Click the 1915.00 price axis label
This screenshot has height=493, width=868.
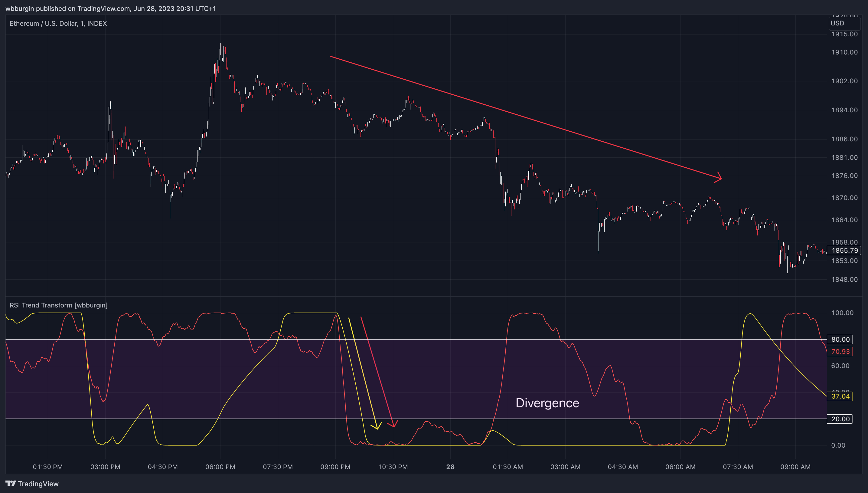(x=844, y=34)
